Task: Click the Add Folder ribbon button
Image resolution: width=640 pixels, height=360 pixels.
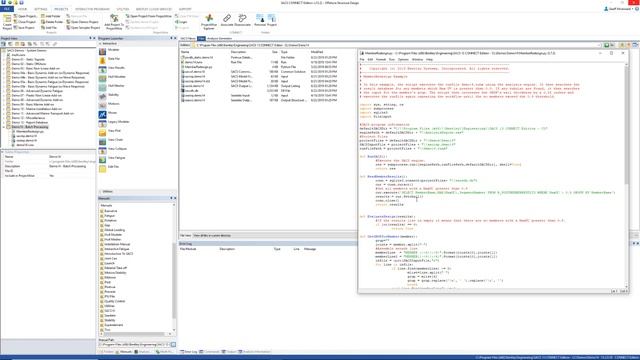Action: (x=51, y=16)
